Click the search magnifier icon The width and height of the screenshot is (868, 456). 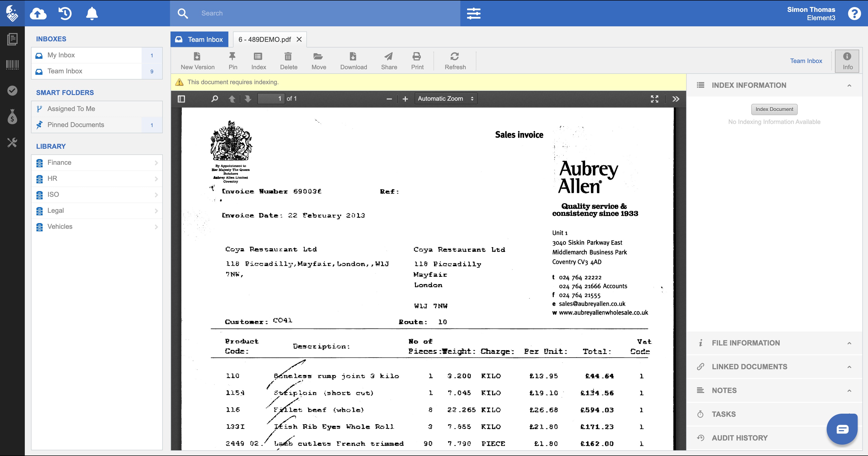[x=183, y=13]
